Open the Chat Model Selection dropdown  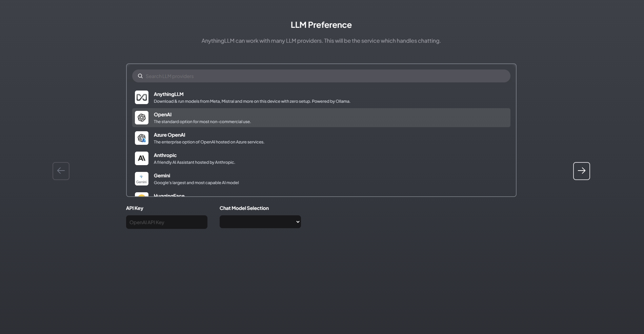pyautogui.click(x=260, y=222)
